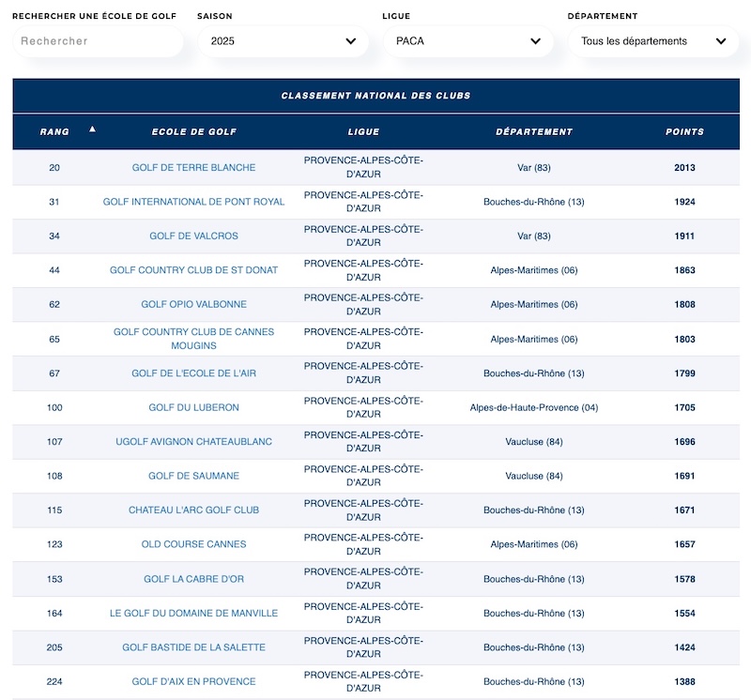Image resolution: width=751 pixels, height=700 pixels.
Task: Click rank 100 in the Rang column
Action: (54, 407)
